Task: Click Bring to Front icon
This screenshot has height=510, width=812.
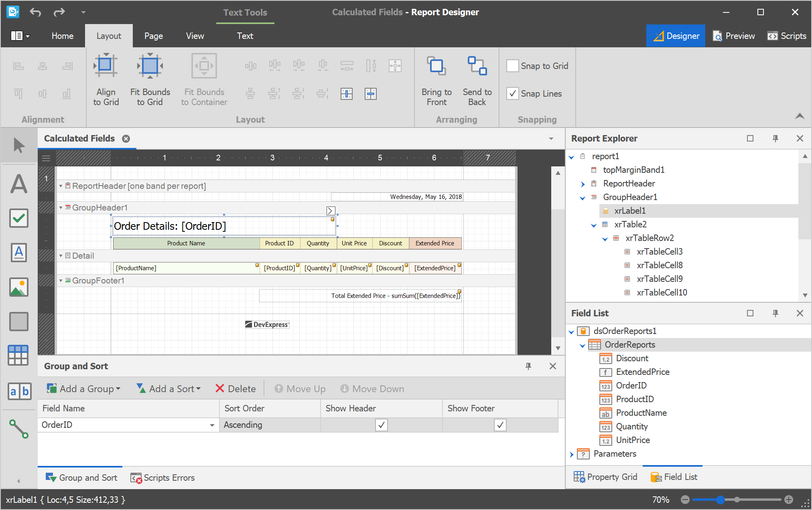Action: pyautogui.click(x=436, y=66)
